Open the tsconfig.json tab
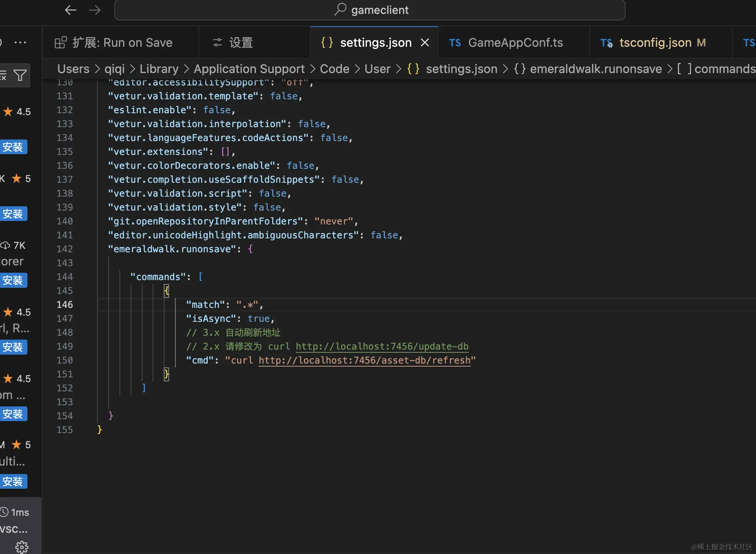The height and width of the screenshot is (554, 756). pos(655,42)
